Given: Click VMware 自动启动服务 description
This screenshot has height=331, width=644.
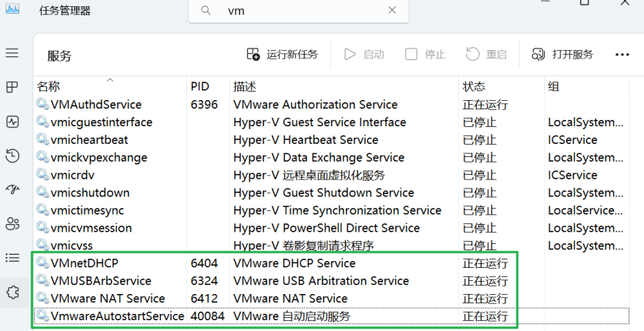Looking at the screenshot, I should 292,316.
